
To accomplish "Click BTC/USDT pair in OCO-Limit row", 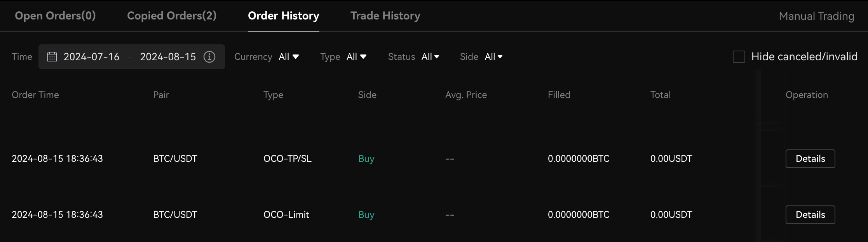I will coord(175,215).
